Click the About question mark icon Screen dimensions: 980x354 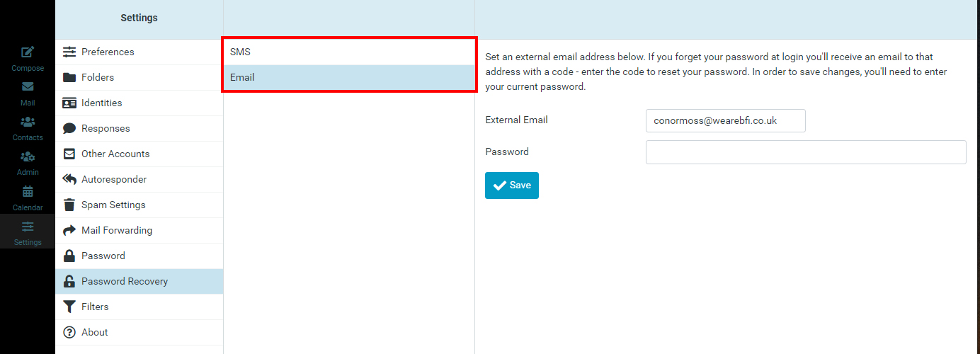[x=69, y=332]
